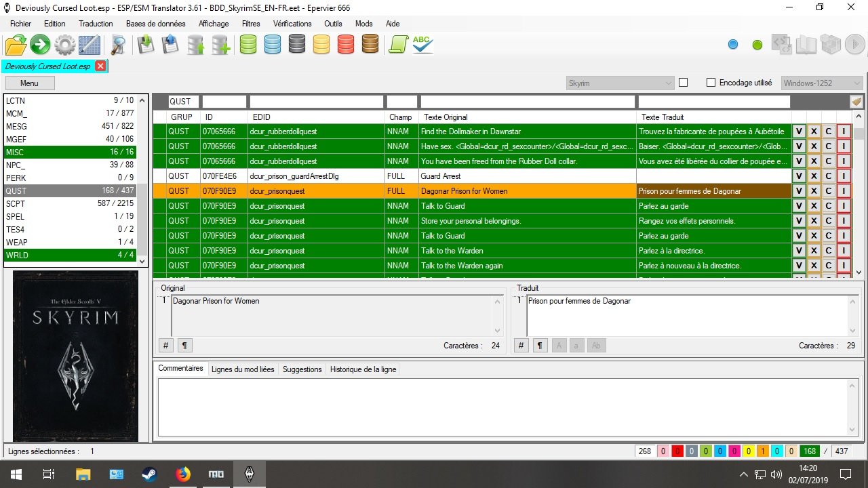This screenshot has width=868, height=488.
Task: Open the Windows-1252 encoding dropdown
Action: pyautogui.click(x=821, y=83)
